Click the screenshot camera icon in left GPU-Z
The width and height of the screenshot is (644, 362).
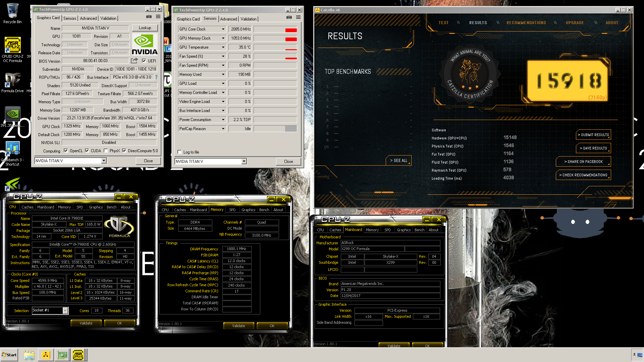149,16
